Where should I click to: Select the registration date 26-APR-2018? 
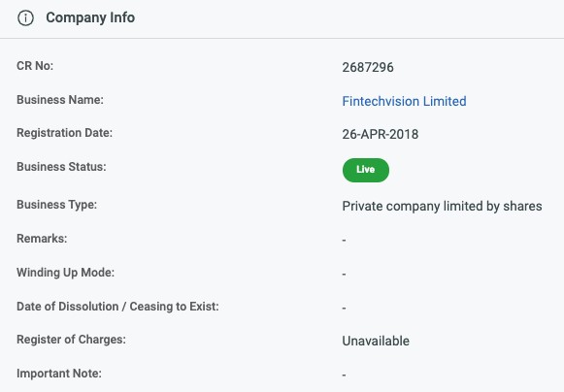pyautogui.click(x=380, y=134)
